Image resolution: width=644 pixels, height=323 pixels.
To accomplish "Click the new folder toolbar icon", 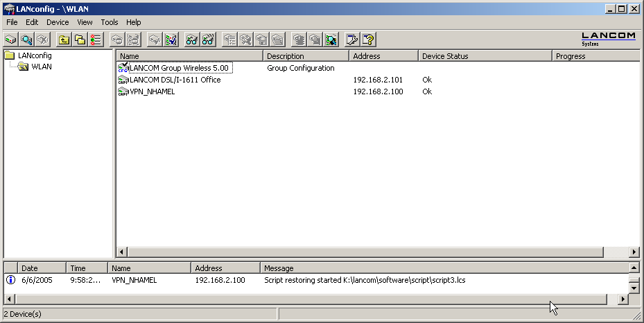I will tap(80, 40).
